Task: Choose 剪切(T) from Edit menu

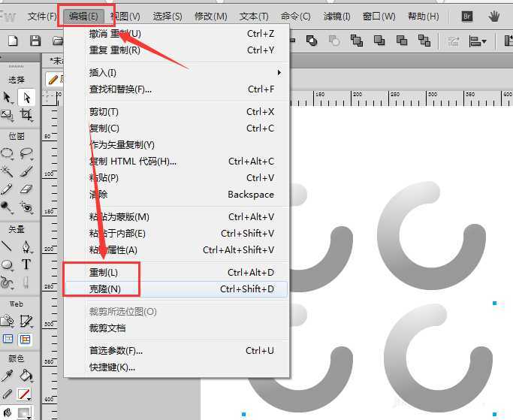Action: point(177,112)
